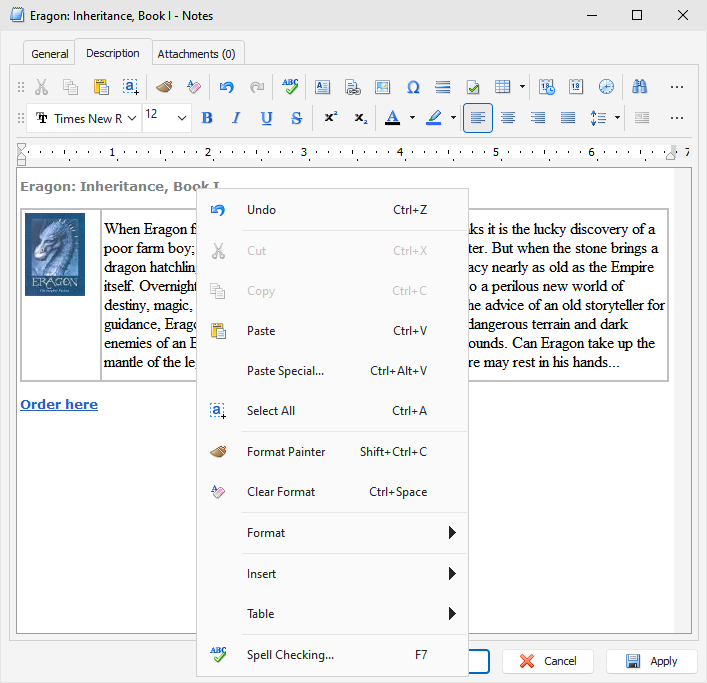This screenshot has width=707, height=683.
Task: Switch to the General tab
Action: coord(50,54)
